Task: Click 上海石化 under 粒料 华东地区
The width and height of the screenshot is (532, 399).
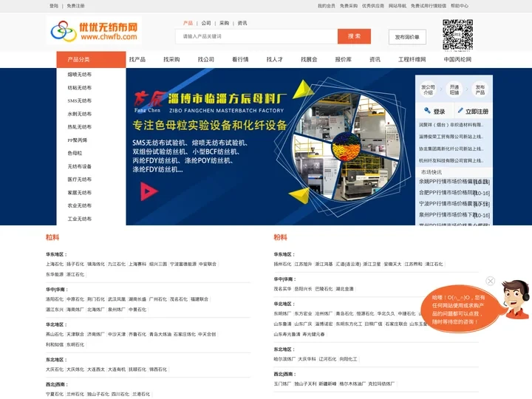Action: 55,264
